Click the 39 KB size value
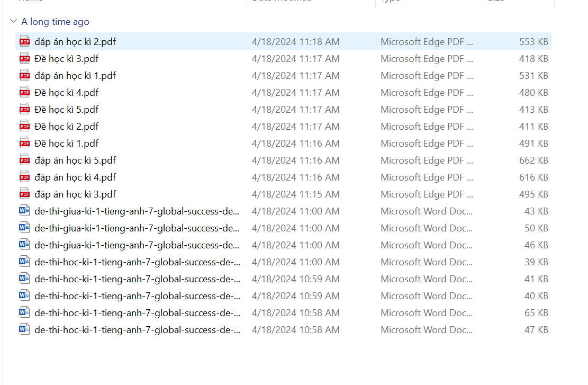588x385 pixels. (536, 262)
